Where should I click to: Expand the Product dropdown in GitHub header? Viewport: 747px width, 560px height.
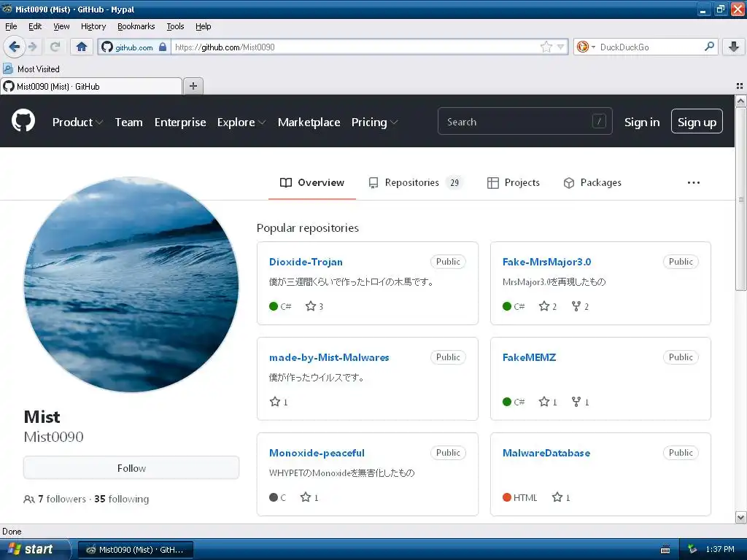tap(77, 122)
